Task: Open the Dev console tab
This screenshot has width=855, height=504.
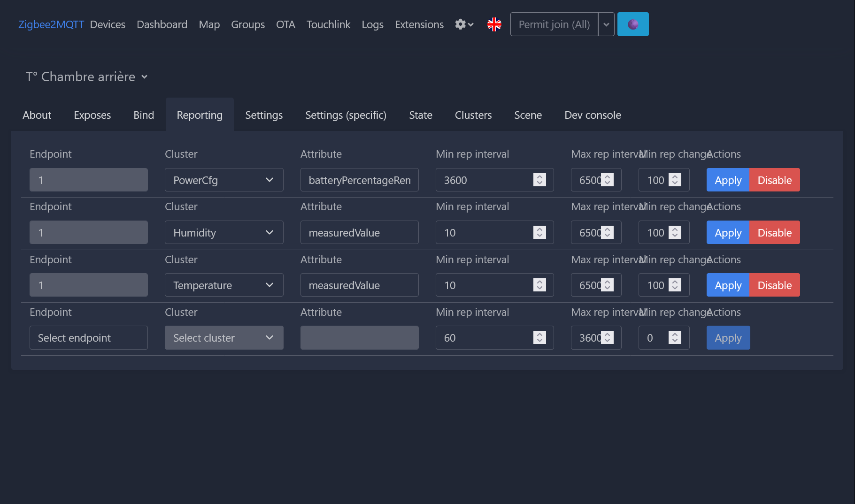Action: click(593, 115)
